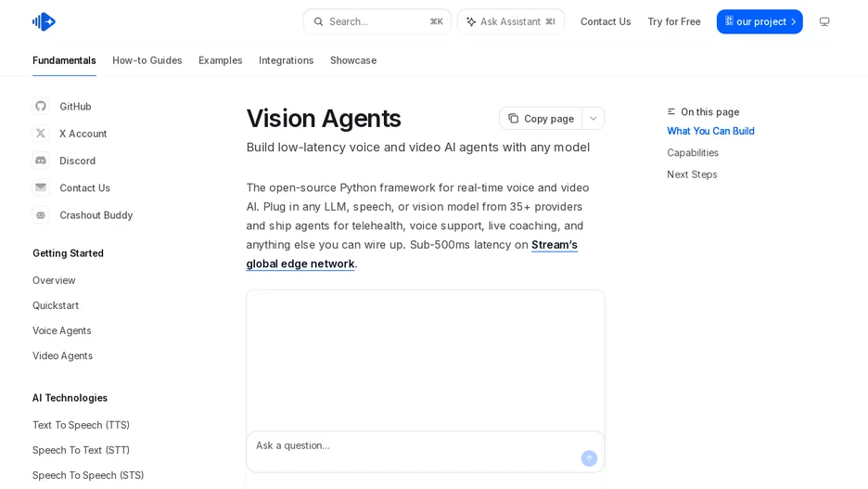Open the Discord icon in sidebar
Screen dimensions: 868x489
pyautogui.click(x=41, y=161)
